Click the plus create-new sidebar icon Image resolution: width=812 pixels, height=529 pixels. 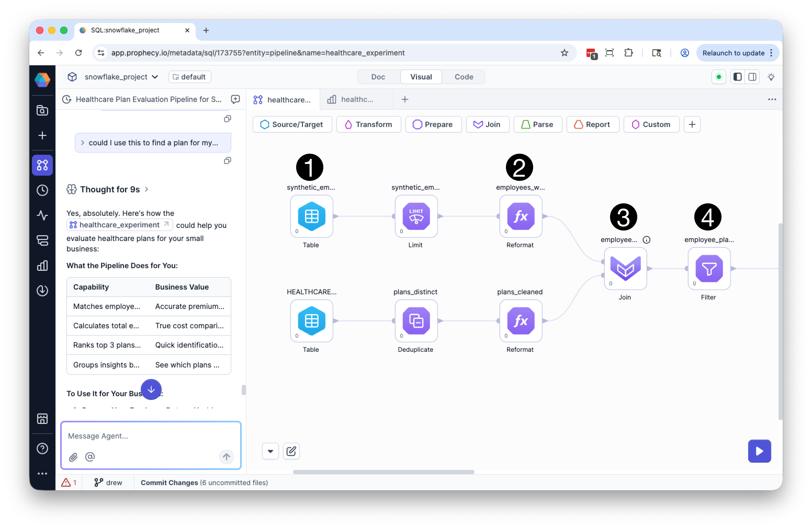[x=42, y=136]
